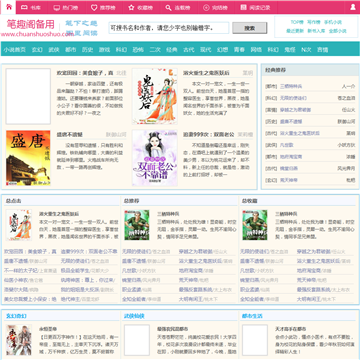Select 武侠 in the teal category bar
The width and height of the screenshot is (360, 360).
[x=54, y=50]
